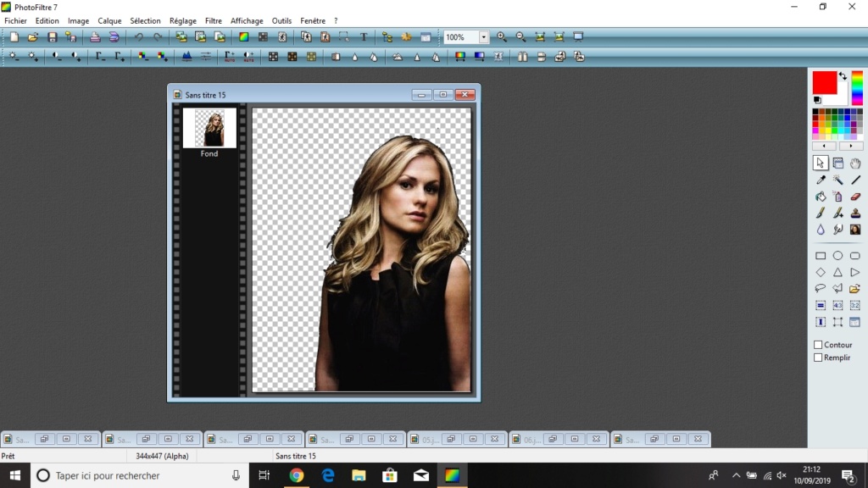Select the Pipette eyedropper tool

[821, 180]
